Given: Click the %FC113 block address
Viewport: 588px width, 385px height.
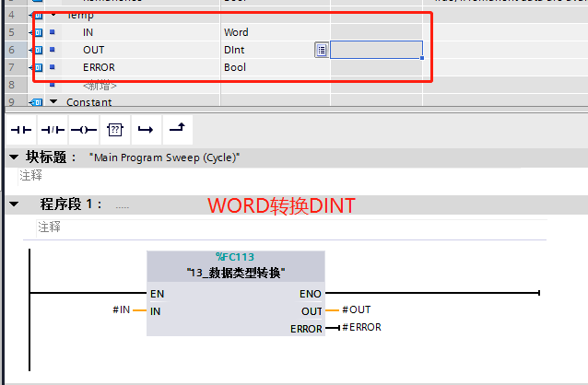Looking at the screenshot, I should (235, 257).
